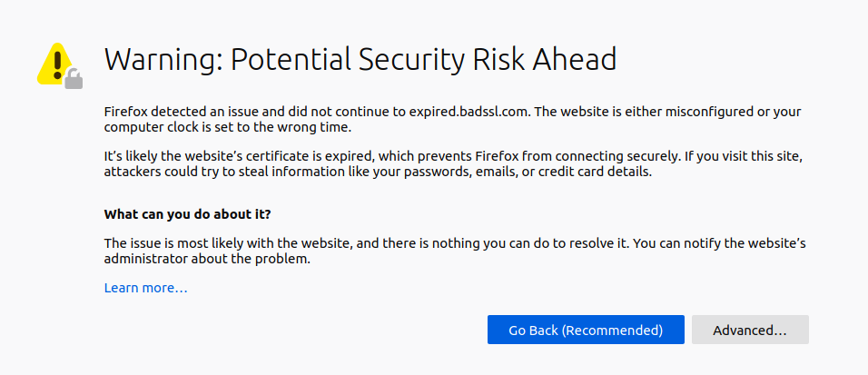
Task: Click the "administrator about the problem" text
Action: 207,259
